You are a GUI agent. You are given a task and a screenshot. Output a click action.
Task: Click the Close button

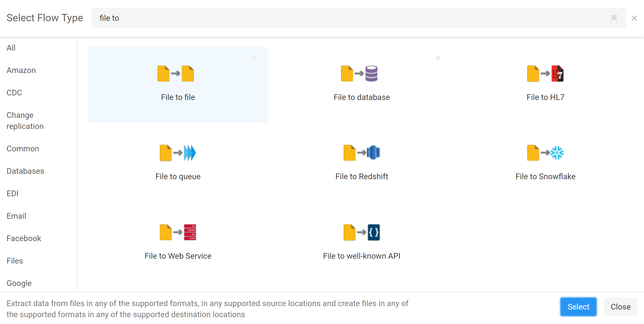tap(620, 307)
